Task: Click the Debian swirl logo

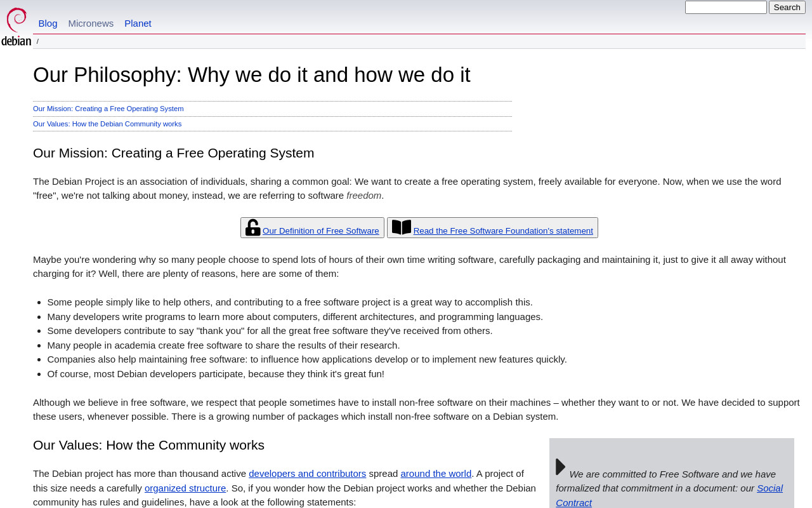Action: [x=16, y=27]
